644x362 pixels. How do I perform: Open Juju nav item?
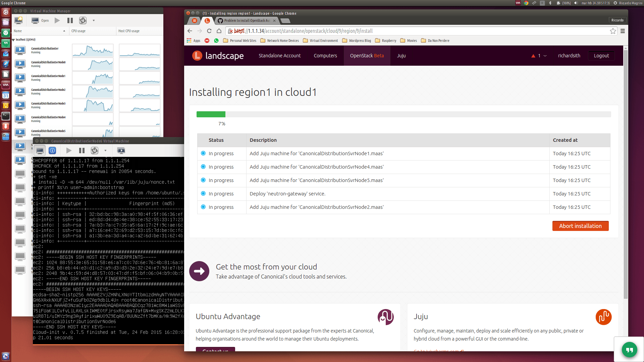(x=401, y=56)
